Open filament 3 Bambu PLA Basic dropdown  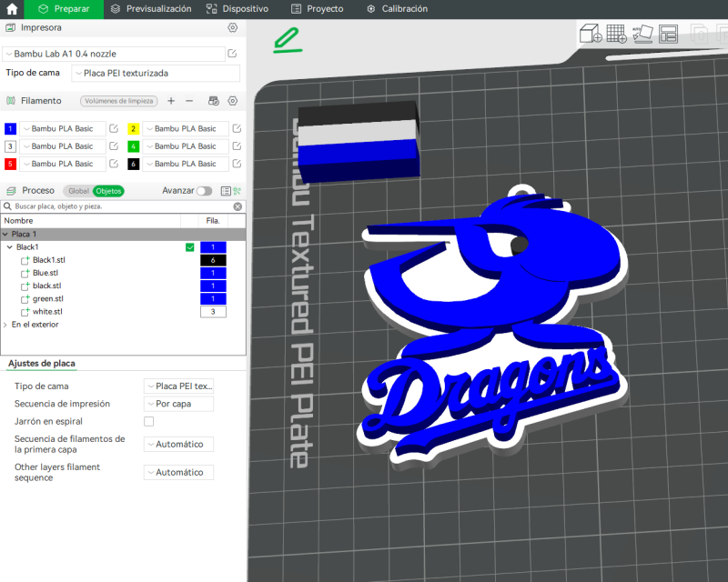point(62,146)
